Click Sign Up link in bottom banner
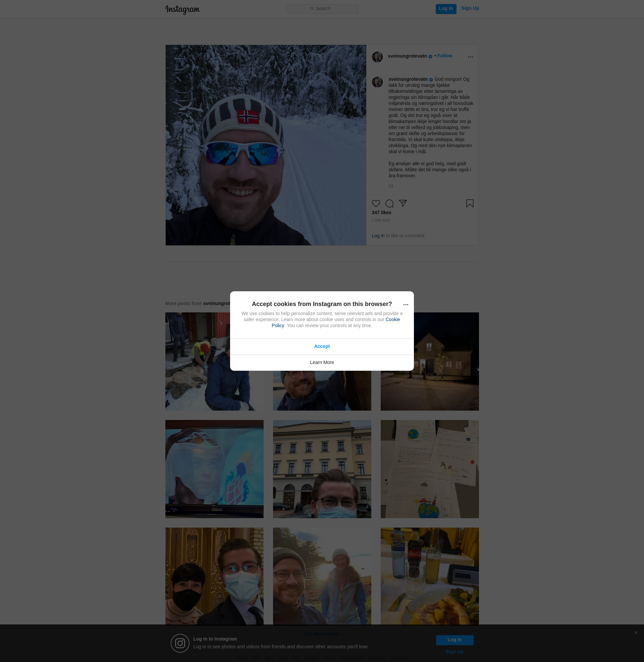Screen dimensions: 644x662 coord(454,652)
